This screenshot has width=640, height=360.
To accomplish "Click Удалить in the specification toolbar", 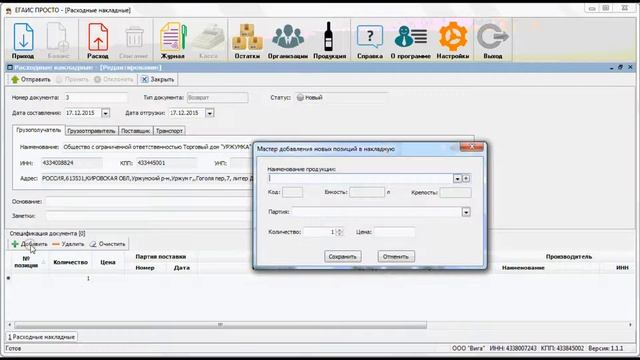I will click(68, 244).
